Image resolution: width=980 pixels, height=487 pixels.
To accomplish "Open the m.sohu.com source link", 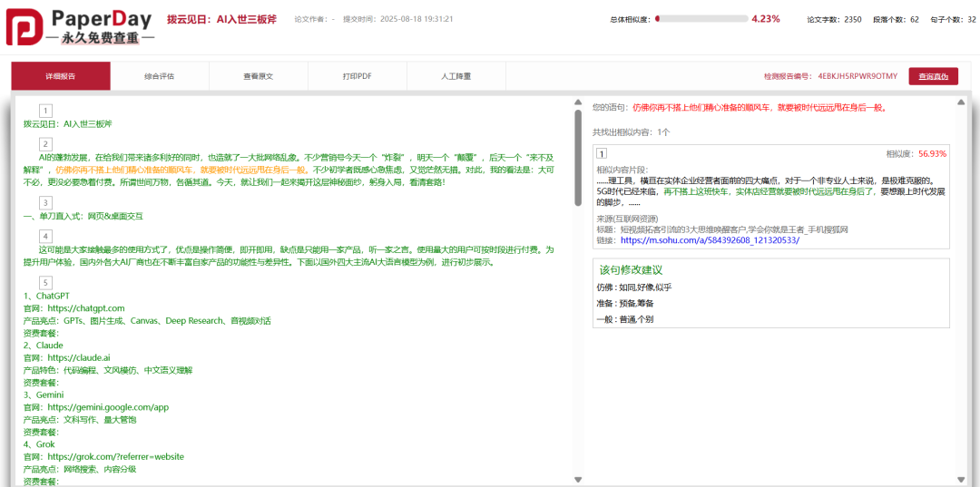I will [710, 240].
